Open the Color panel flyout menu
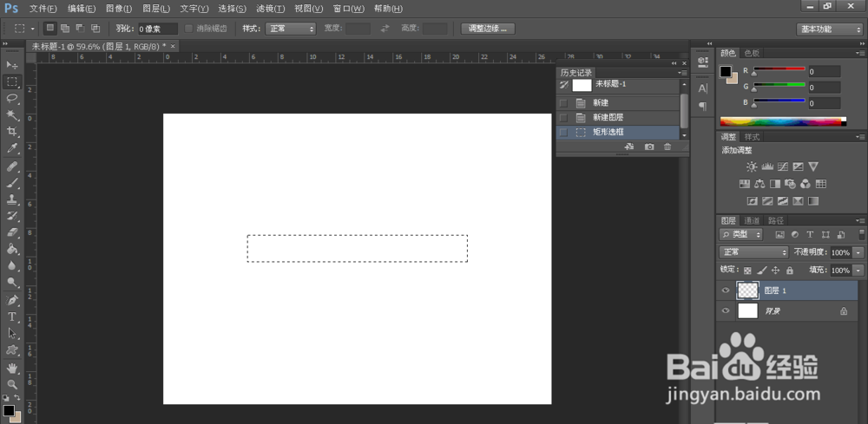 point(859,53)
